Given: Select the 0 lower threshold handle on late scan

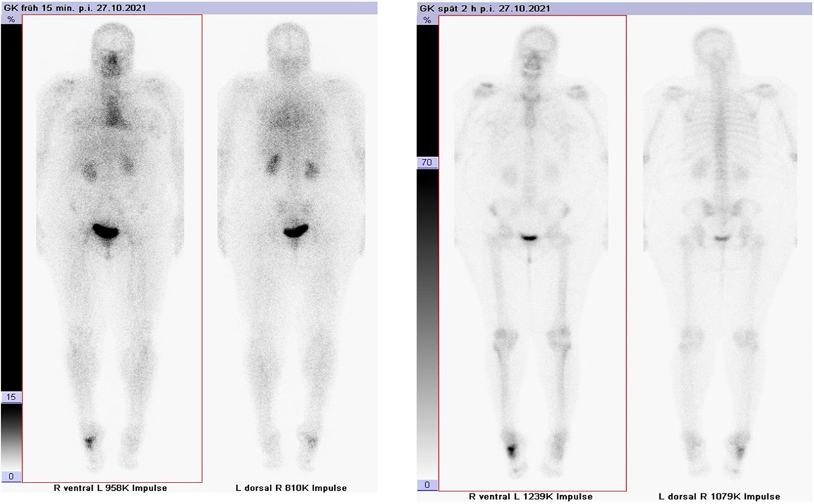Looking at the screenshot, I should point(427,485).
